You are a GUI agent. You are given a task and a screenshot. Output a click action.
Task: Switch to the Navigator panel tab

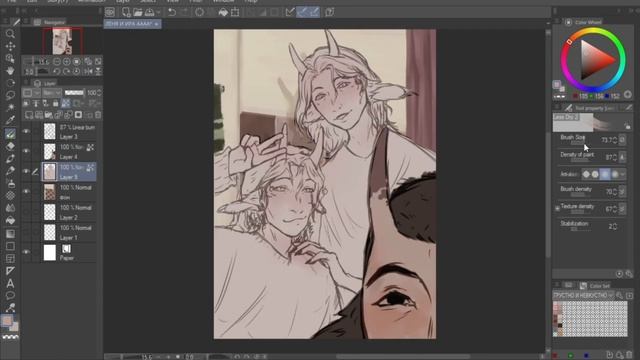pos(50,22)
